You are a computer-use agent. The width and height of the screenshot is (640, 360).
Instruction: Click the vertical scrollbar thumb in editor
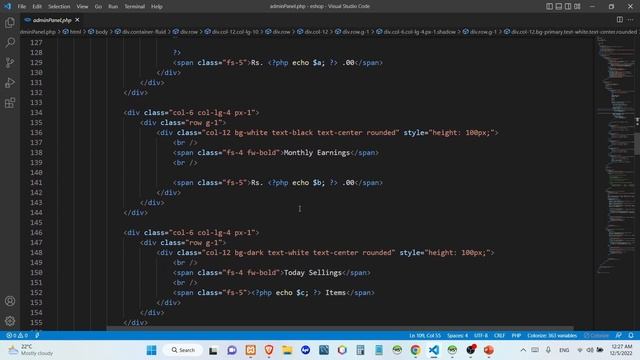[x=637, y=144]
